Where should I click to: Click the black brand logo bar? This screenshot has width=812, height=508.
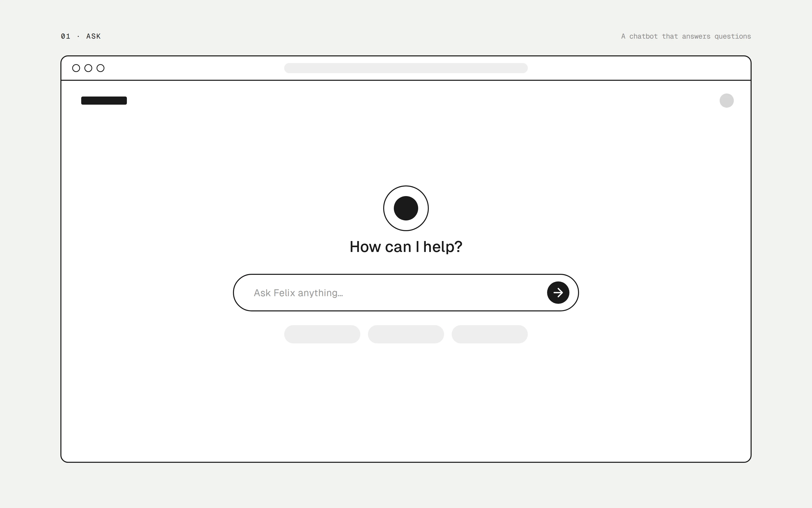tap(104, 101)
